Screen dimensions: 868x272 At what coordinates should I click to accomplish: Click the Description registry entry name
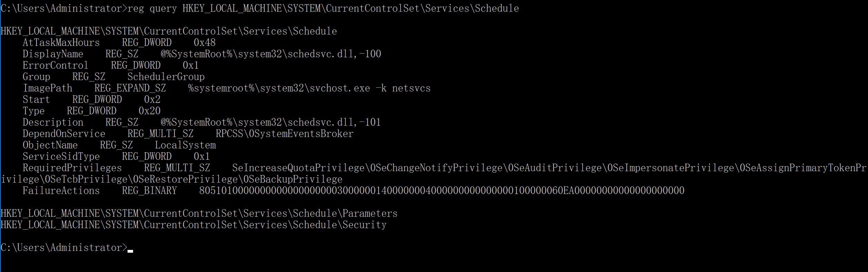point(53,123)
